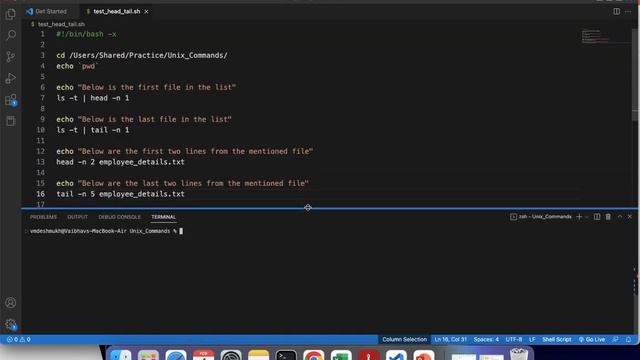
Task: Click the feedback icon in status bar
Action: (x=616, y=340)
